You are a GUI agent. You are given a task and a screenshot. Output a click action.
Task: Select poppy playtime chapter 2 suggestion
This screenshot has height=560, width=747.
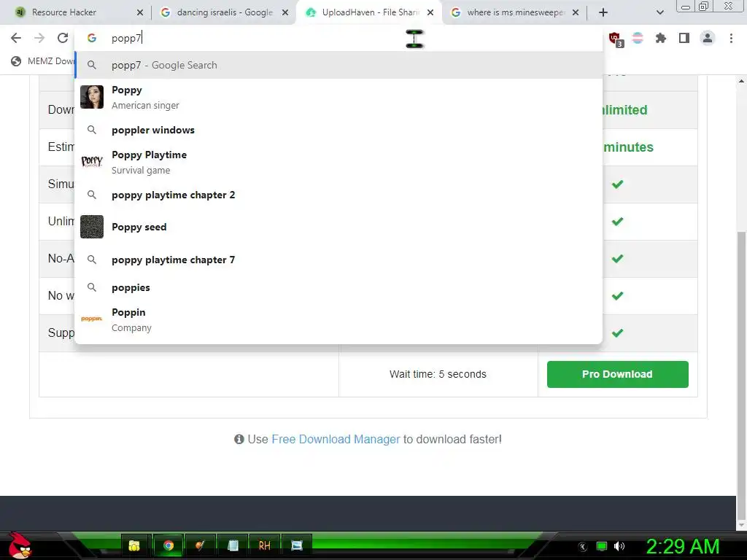[x=338, y=195]
